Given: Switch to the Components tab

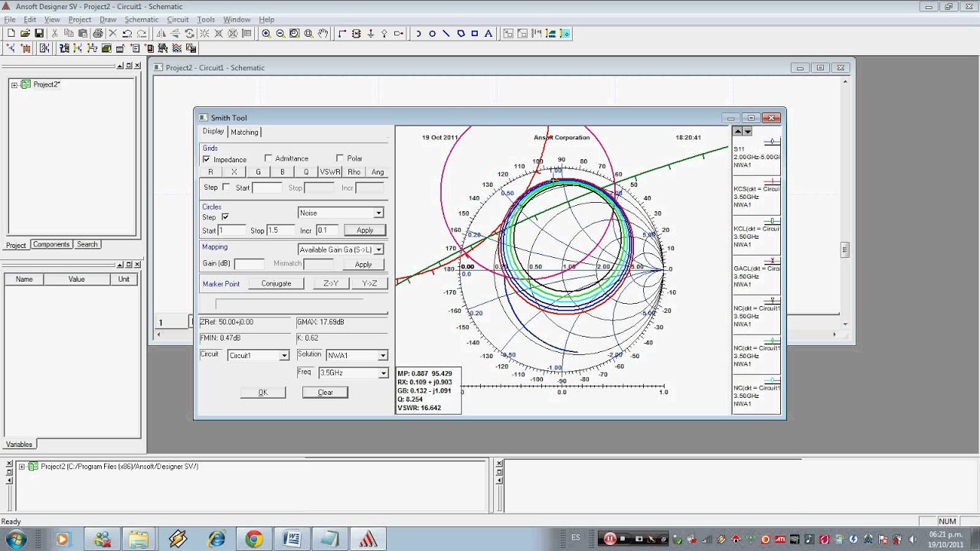Looking at the screenshot, I should click(x=51, y=245).
